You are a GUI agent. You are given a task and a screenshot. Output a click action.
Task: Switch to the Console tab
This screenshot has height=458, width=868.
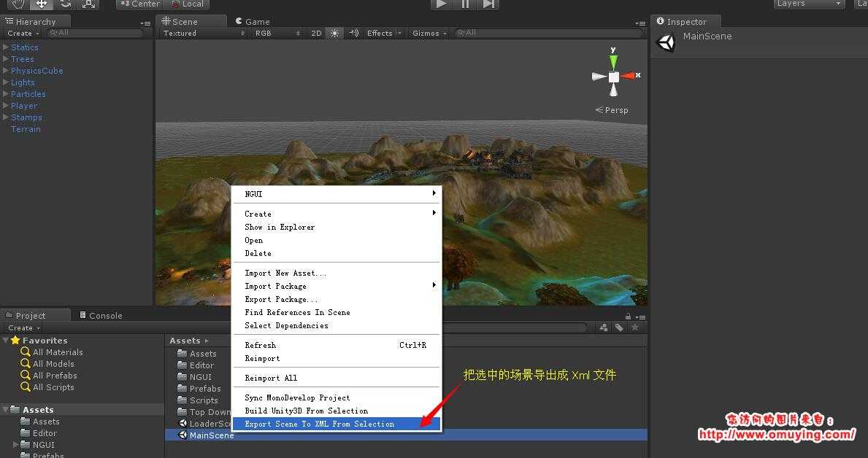[x=101, y=315]
